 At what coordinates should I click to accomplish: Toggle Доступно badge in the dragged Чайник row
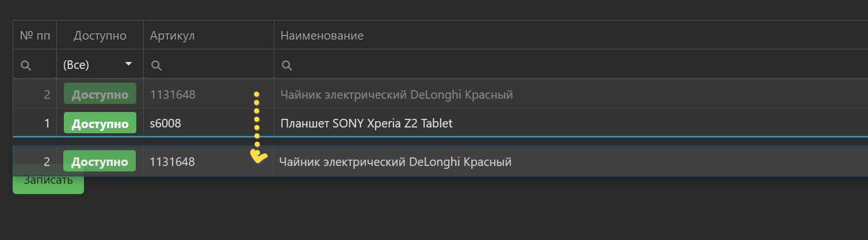100,162
